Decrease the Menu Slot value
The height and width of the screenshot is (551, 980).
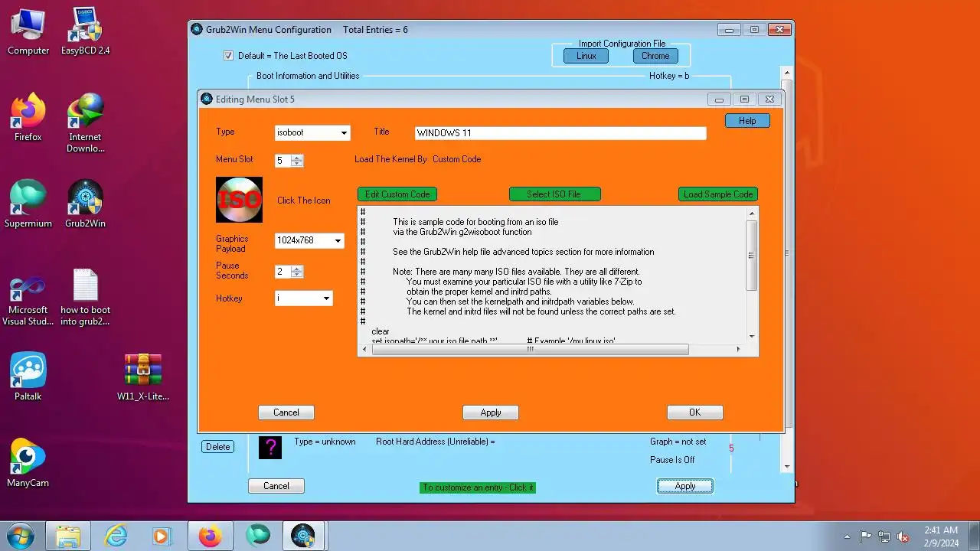pyautogui.click(x=297, y=164)
